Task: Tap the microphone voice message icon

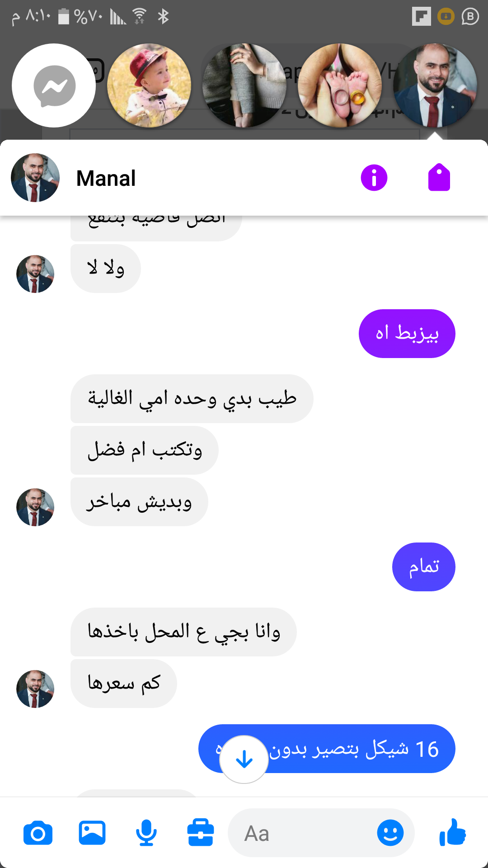Action: [146, 833]
